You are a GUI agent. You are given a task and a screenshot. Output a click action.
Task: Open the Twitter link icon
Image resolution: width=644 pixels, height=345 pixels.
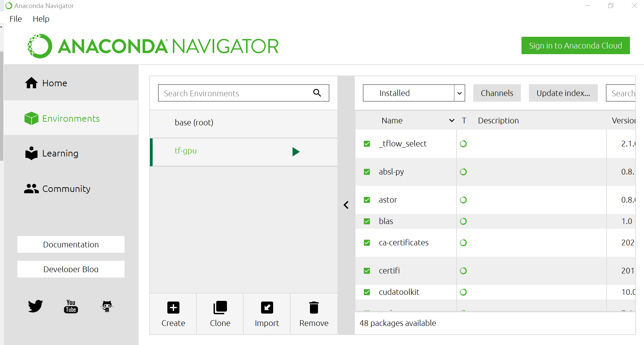(x=35, y=306)
